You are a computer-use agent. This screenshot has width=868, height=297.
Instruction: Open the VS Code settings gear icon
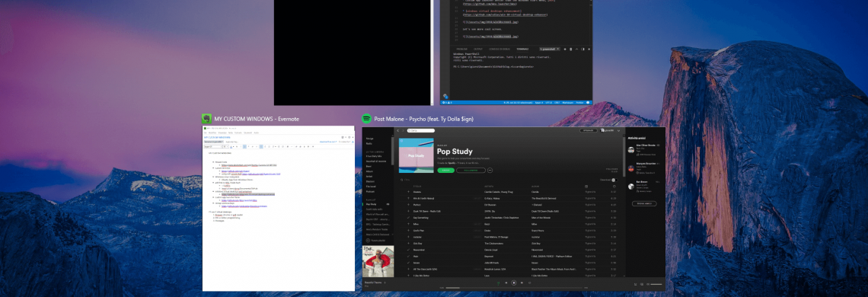(445, 96)
